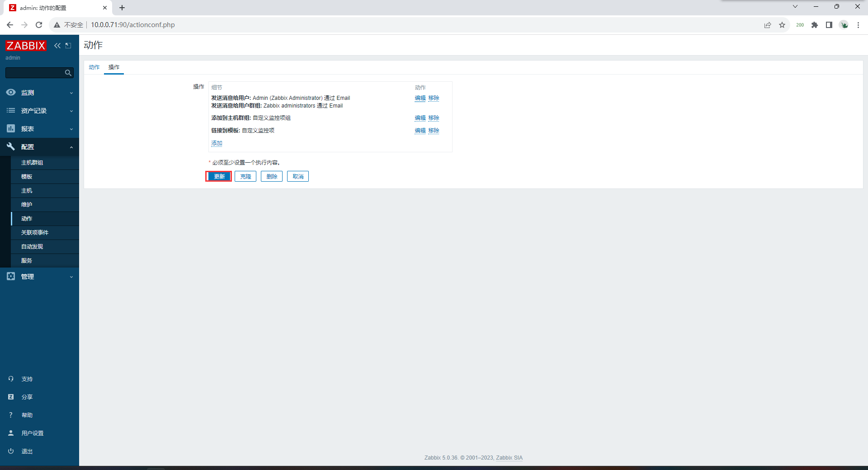Share this page using the share icon

tap(768, 25)
